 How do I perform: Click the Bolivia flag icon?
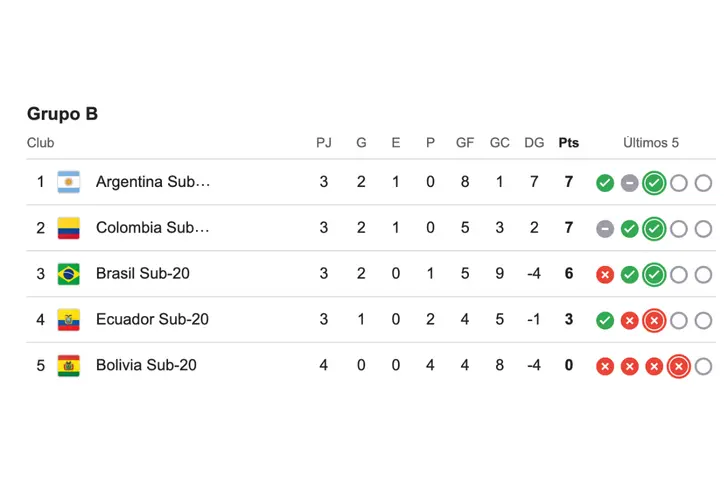(68, 366)
